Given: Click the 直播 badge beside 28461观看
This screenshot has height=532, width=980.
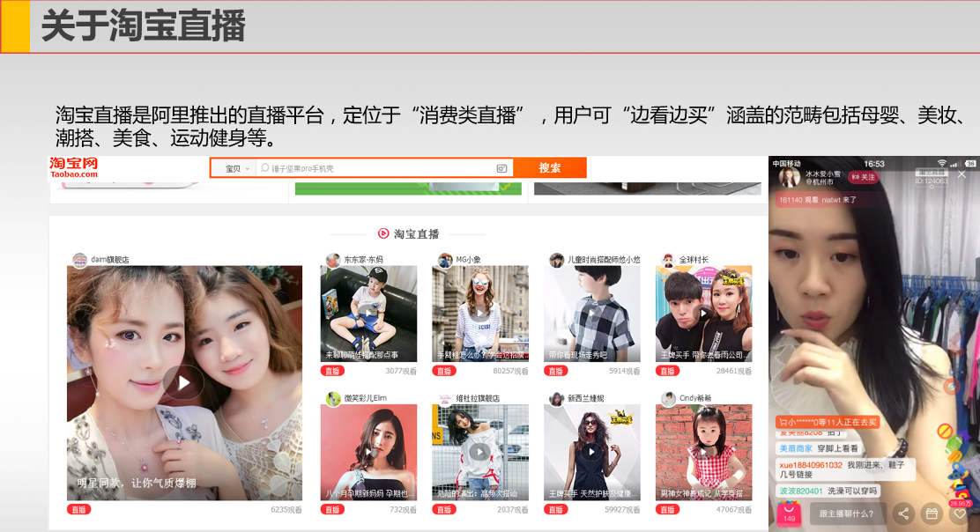Looking at the screenshot, I should pos(667,371).
